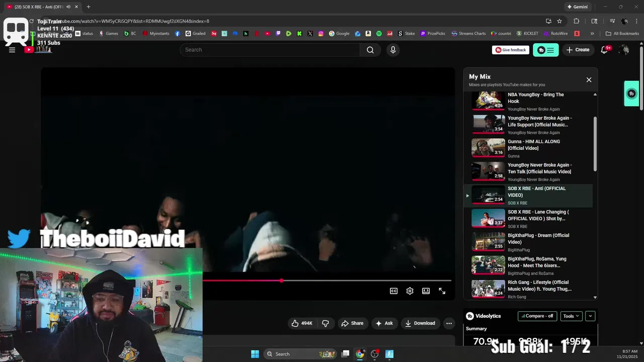This screenshot has height=362, width=644.
Task: Open the KICKLET bookmark
Action: [x=527, y=34]
